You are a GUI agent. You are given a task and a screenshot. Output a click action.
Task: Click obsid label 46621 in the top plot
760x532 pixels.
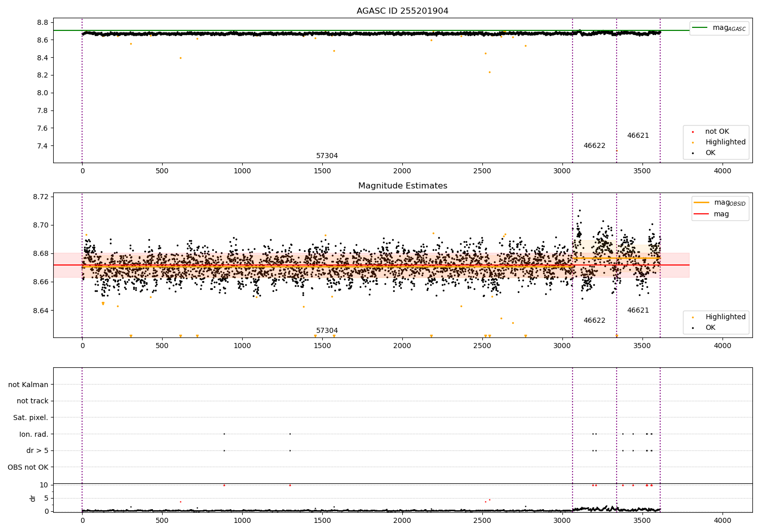(638, 136)
